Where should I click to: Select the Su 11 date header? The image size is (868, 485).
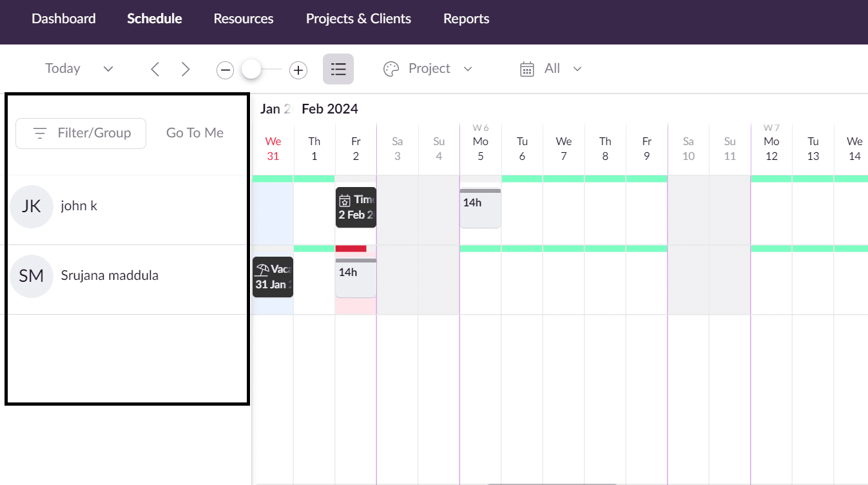coord(729,148)
